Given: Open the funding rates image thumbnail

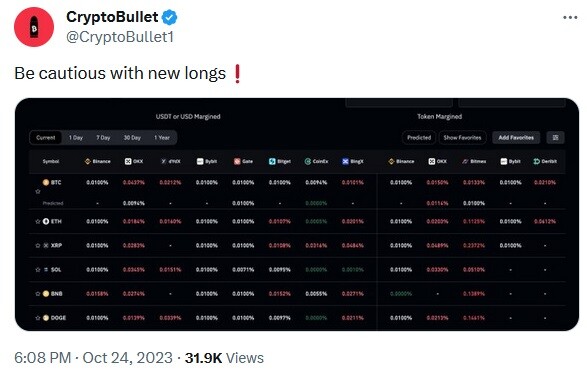Looking at the screenshot, I should (297, 214).
